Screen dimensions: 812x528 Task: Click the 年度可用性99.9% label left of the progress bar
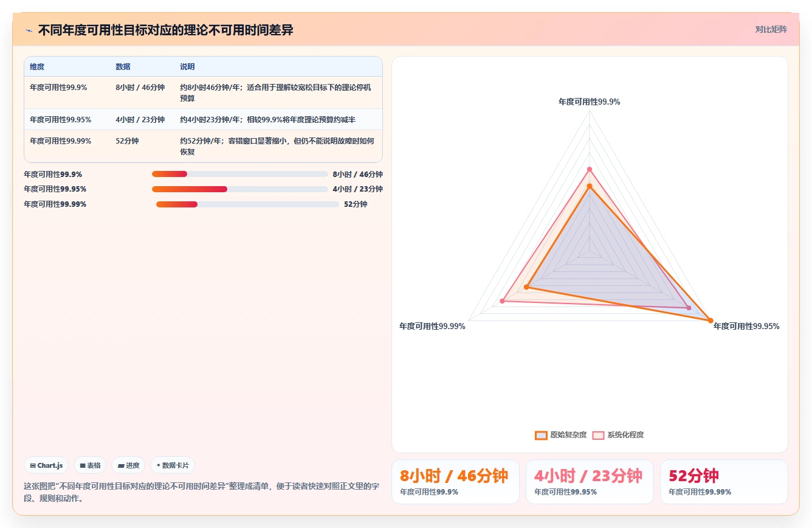click(53, 174)
